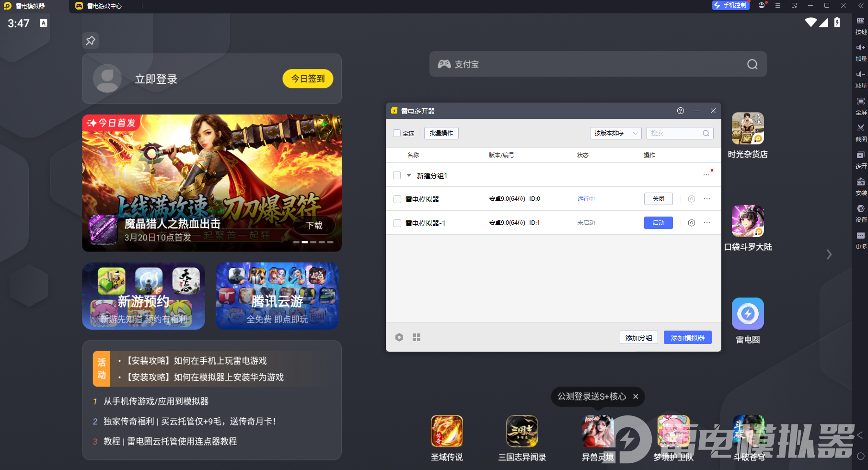This screenshot has width=868, height=470.
Task: Click 关闭 to stop 雷电模拟器
Action: point(659,199)
